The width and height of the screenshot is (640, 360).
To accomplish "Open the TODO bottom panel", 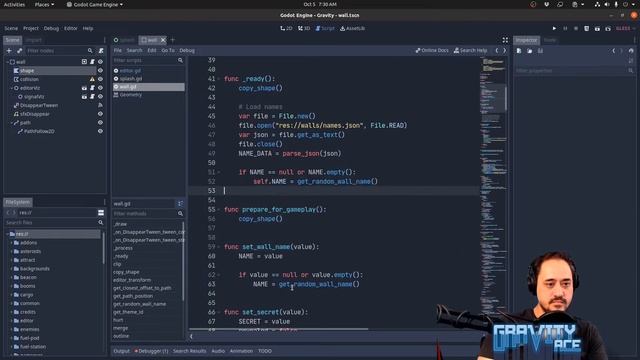I will (x=264, y=351).
